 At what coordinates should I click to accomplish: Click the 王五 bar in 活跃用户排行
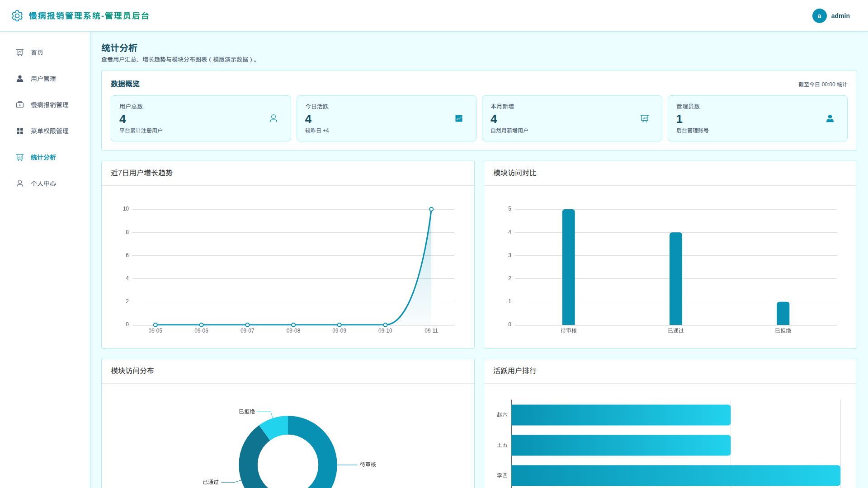tap(621, 445)
